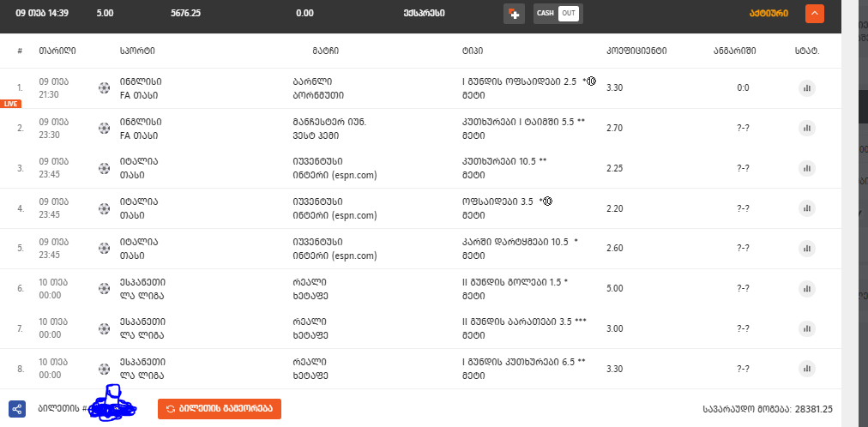Click coefficient 2.70 for მანჩესტერ იუნ. match
Image resolution: width=868 pixels, height=427 pixels.
coord(615,129)
